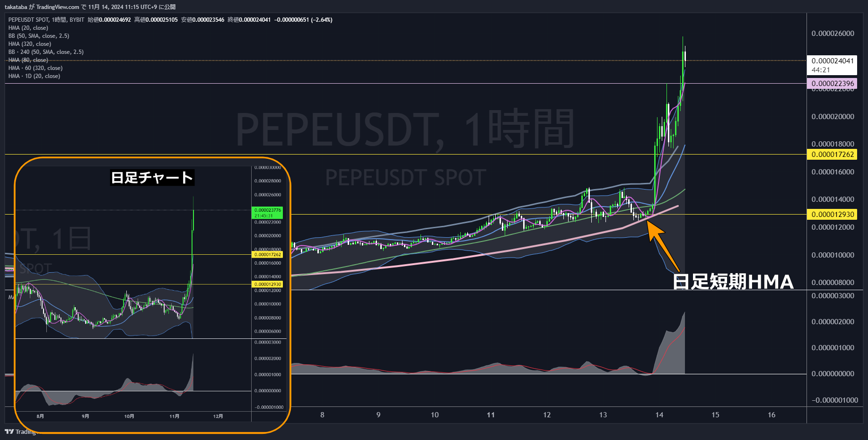
Task: Click 0.000008000 tick on main price axis
Action: coord(833,283)
